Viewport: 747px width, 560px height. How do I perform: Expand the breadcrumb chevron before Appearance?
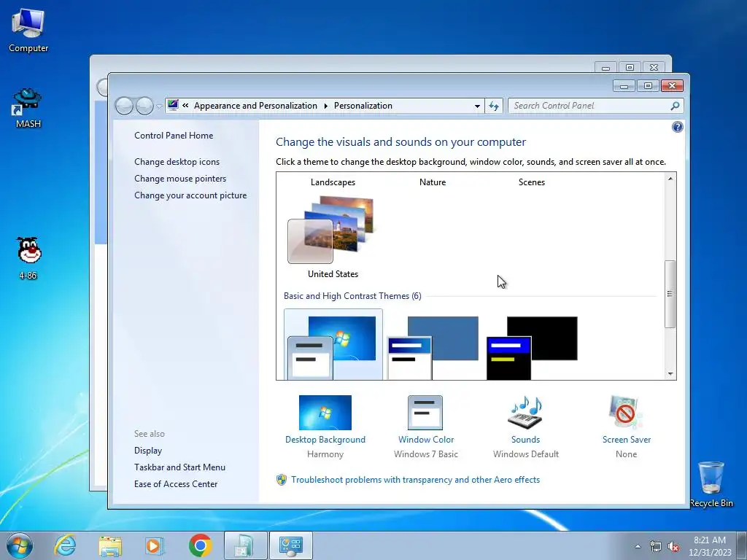pyautogui.click(x=185, y=106)
